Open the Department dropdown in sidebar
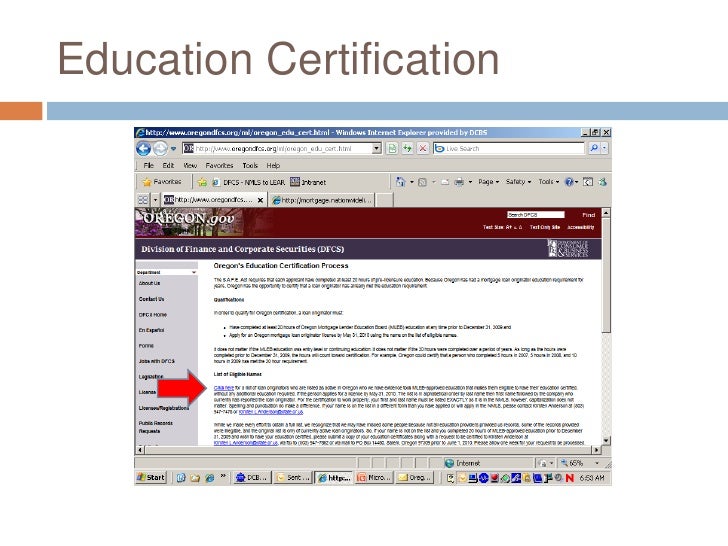This screenshot has width=728, height=546. 166,272
